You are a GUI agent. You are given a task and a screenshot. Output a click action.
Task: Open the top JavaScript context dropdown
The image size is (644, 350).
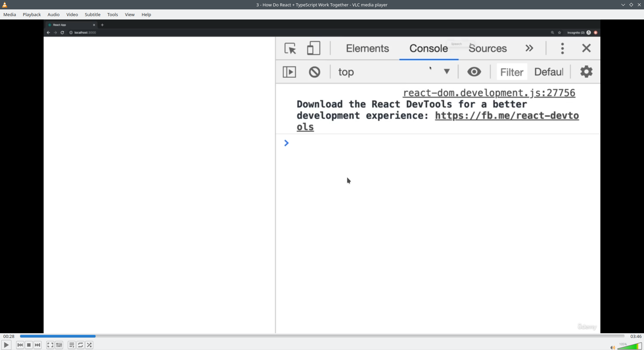394,72
